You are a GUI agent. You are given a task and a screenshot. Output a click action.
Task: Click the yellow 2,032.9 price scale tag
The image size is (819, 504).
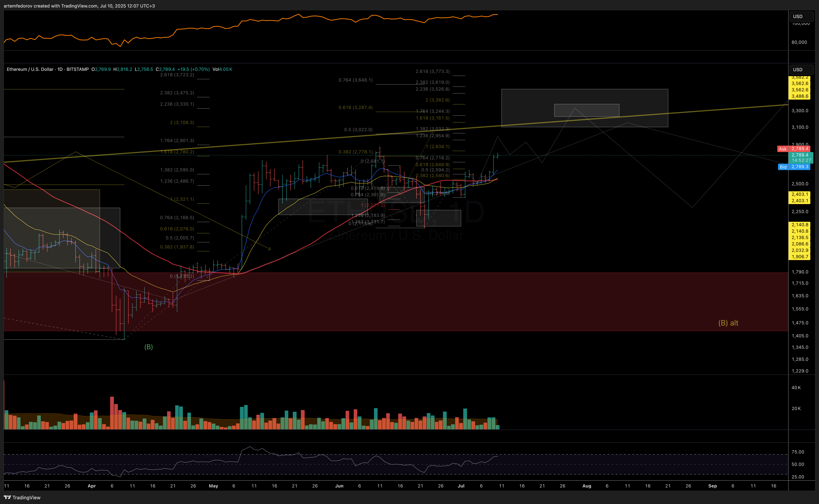point(800,250)
